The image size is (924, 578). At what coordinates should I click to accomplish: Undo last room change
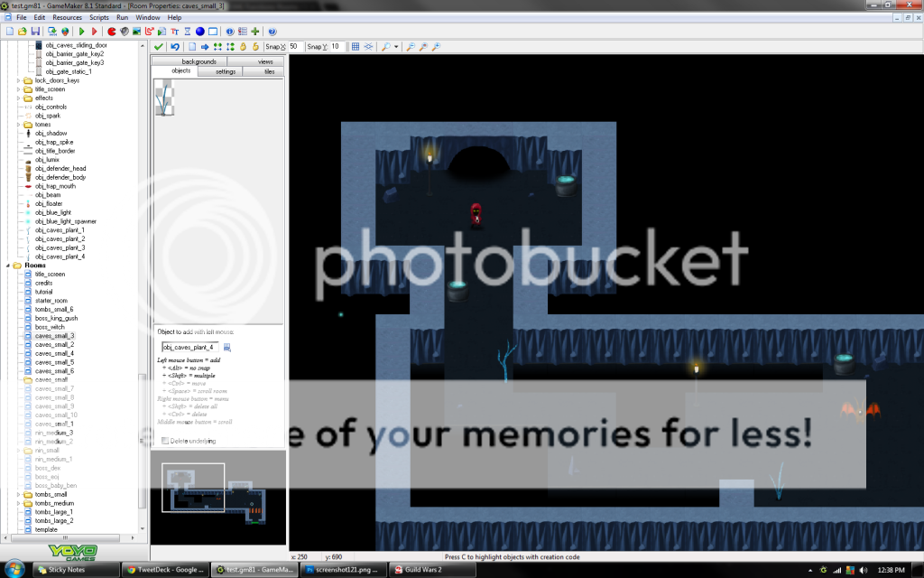pyautogui.click(x=175, y=46)
